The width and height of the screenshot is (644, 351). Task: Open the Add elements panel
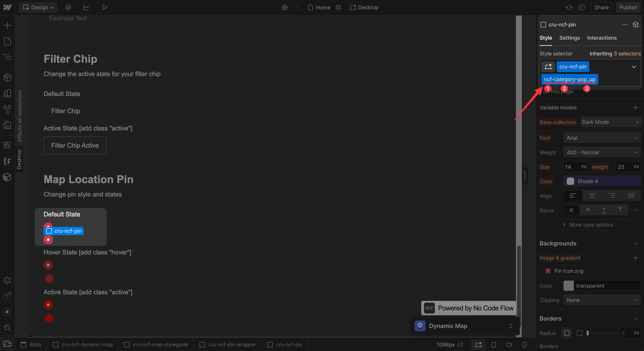[7, 25]
